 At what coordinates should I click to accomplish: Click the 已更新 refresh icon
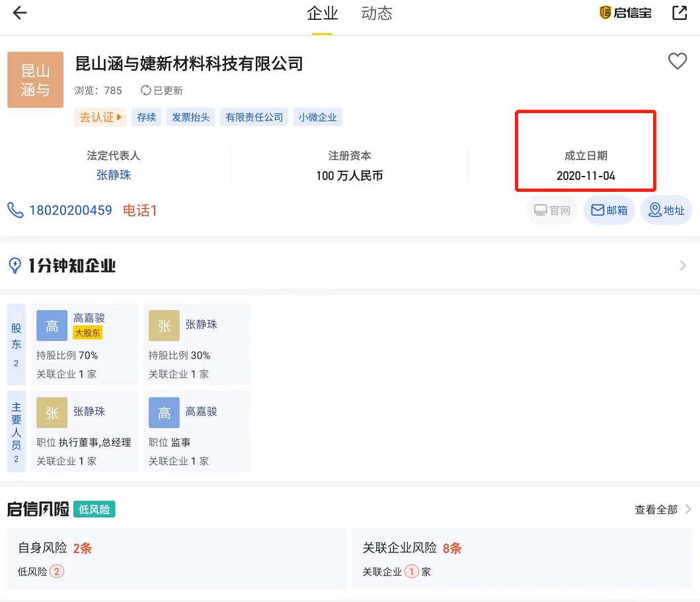(145, 90)
